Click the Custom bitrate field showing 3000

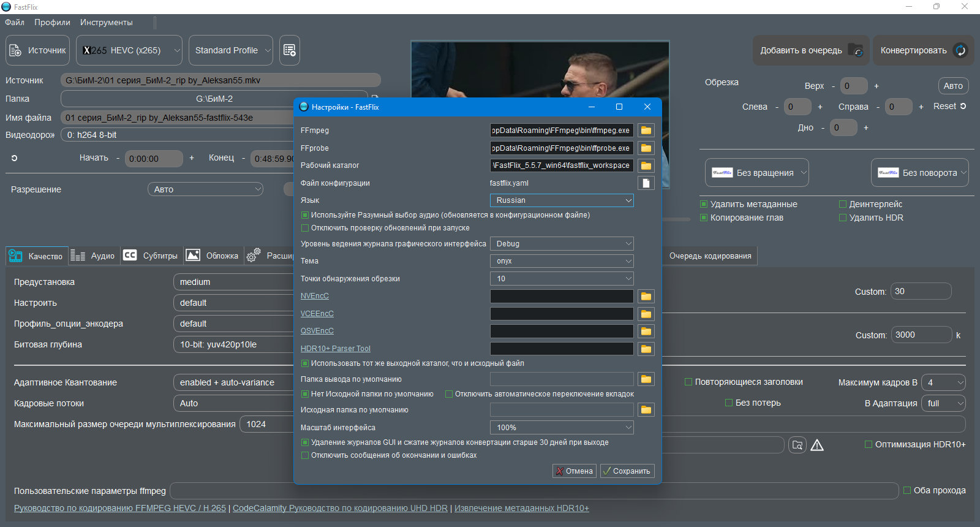[921, 335]
